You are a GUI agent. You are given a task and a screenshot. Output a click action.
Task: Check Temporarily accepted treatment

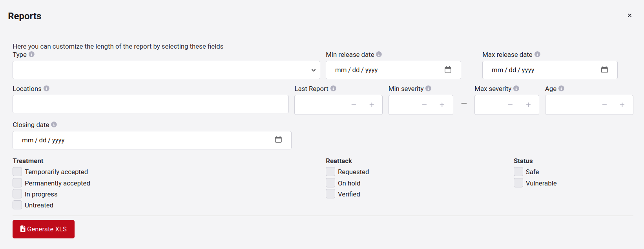tap(17, 172)
